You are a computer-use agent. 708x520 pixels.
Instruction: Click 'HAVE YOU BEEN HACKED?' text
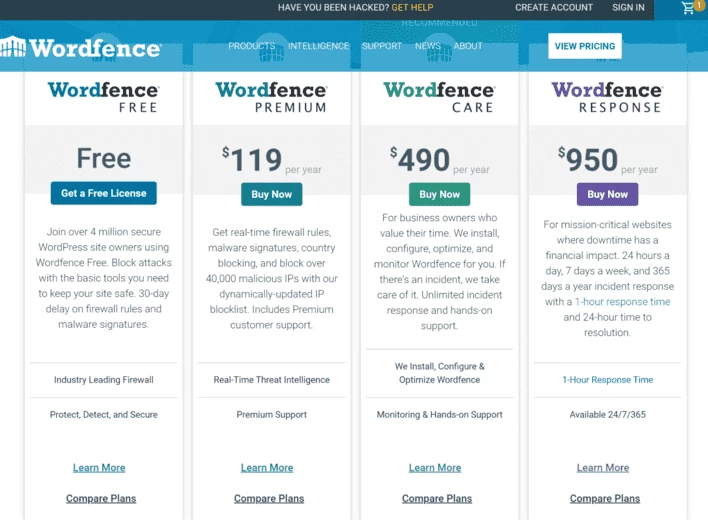coord(333,8)
